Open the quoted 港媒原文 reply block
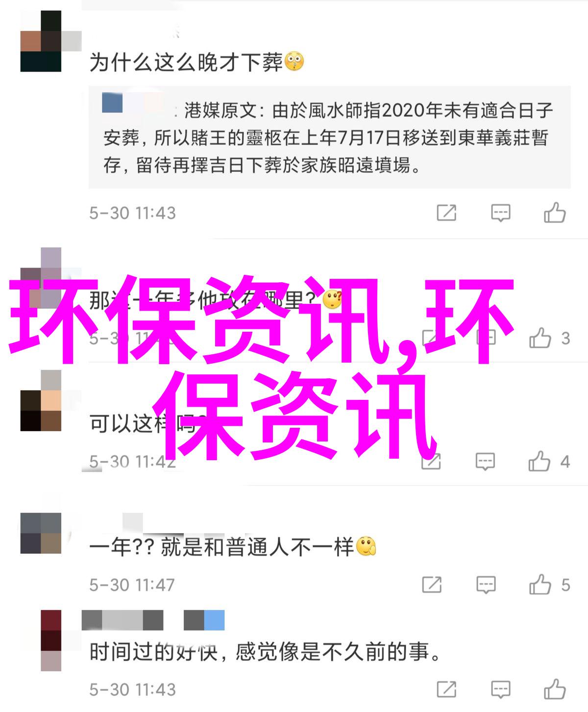The image size is (588, 712). 329,137
